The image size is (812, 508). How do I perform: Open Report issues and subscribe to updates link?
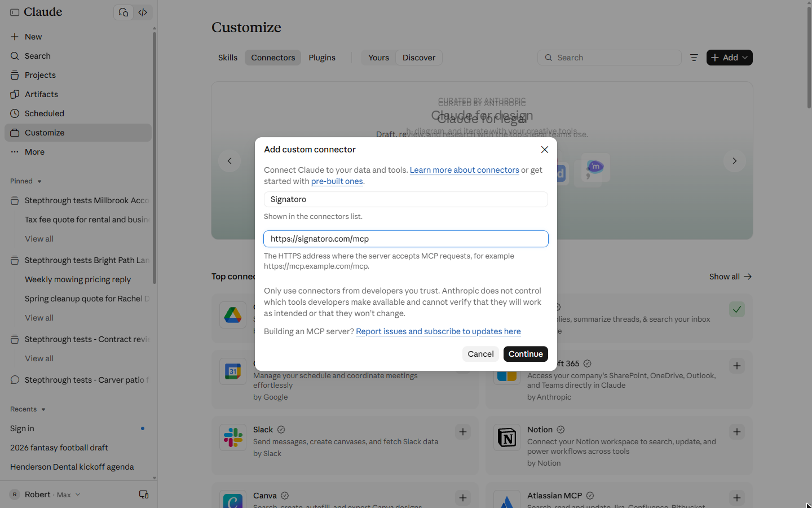pos(438,331)
